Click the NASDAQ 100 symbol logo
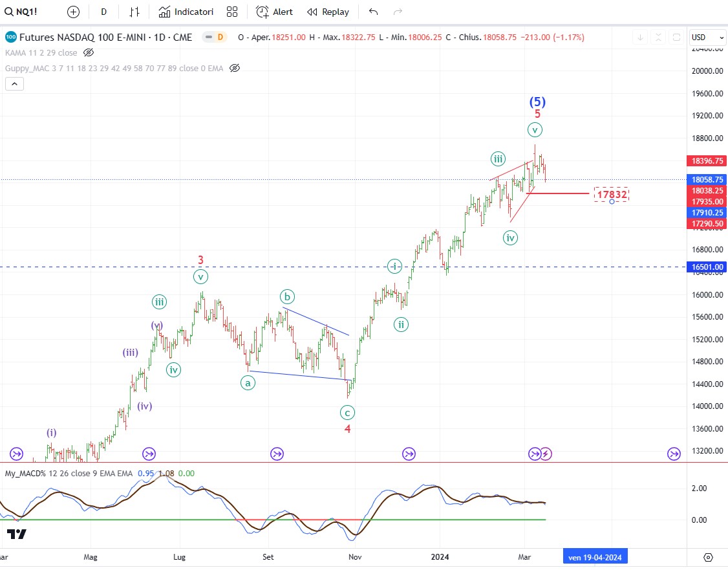The width and height of the screenshot is (728, 572). (11, 37)
